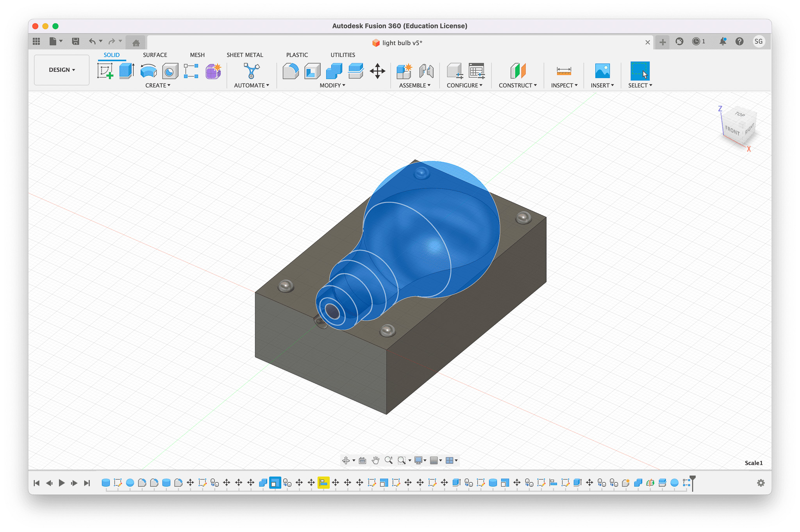800x532 pixels.
Task: Expand the SELECT menu
Action: coord(640,85)
